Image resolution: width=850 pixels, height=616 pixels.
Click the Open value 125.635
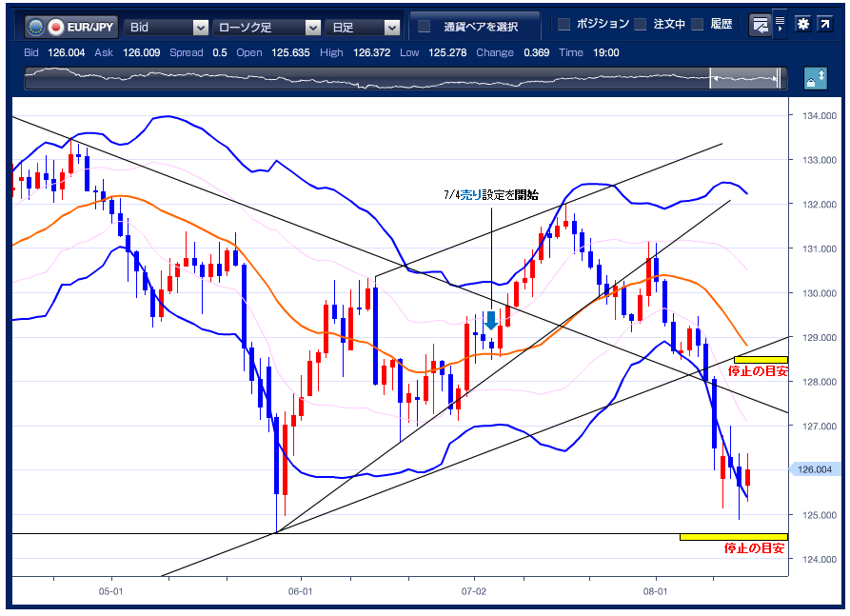tap(290, 52)
